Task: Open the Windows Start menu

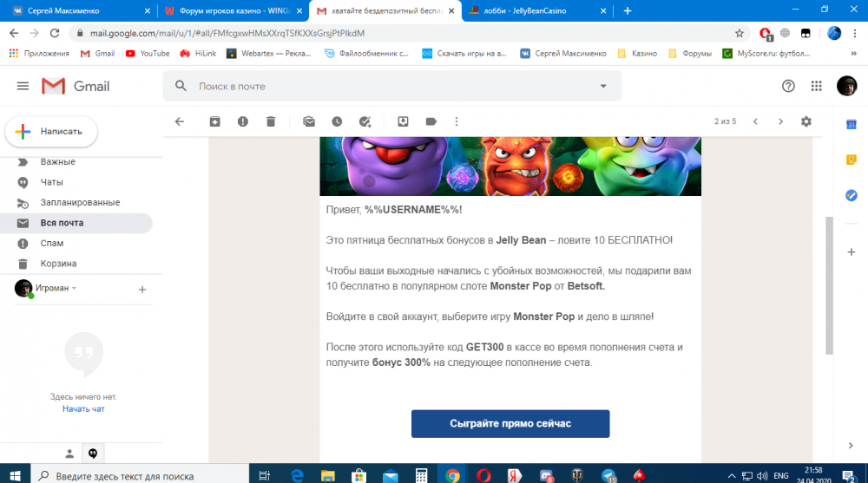Action: point(15,476)
